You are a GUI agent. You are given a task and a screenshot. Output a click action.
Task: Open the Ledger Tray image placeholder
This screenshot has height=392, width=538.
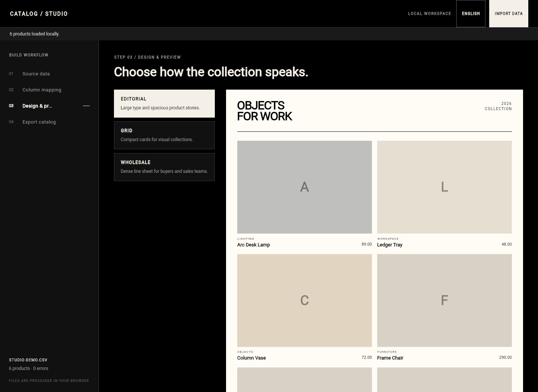click(445, 187)
